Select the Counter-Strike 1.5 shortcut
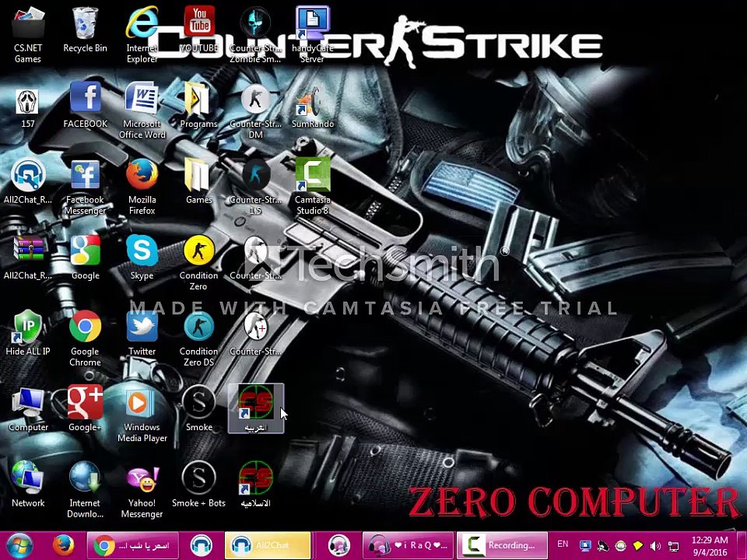 click(256, 187)
